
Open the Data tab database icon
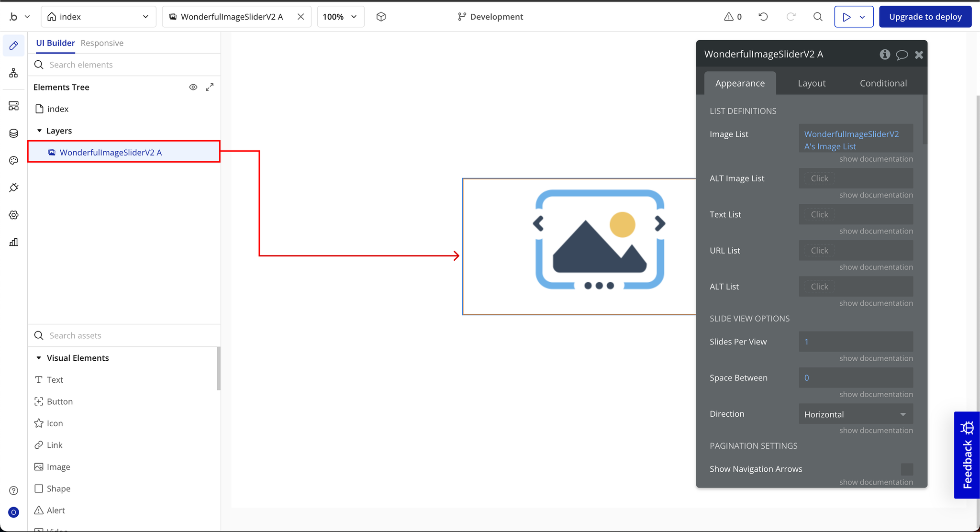[x=13, y=133]
